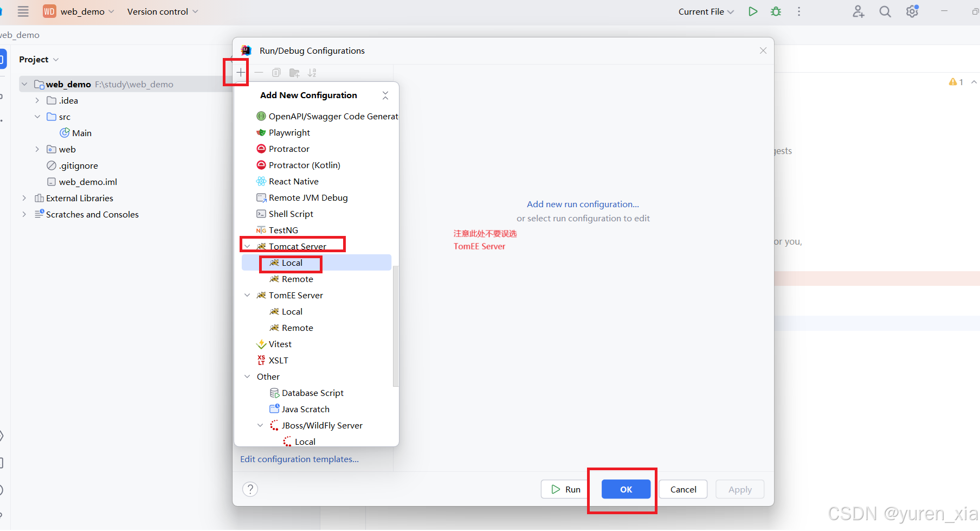Click the warning indicator in the editor
Screen dimensions: 980x531
[x=956, y=82]
